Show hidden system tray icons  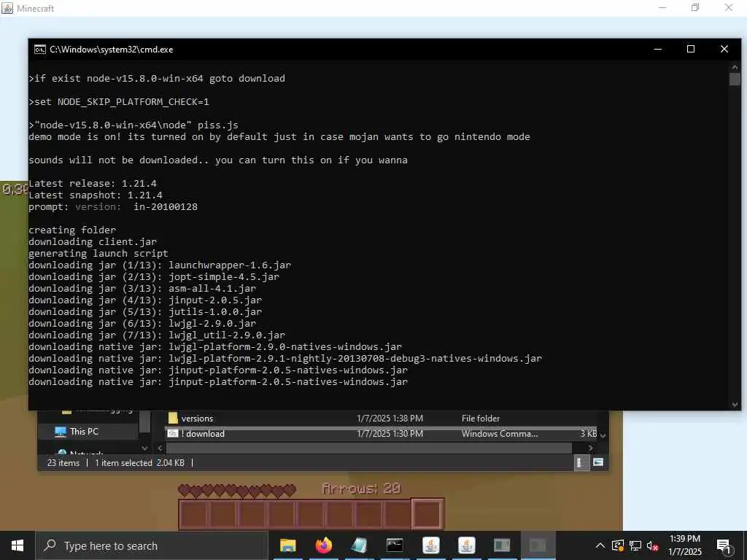point(600,545)
